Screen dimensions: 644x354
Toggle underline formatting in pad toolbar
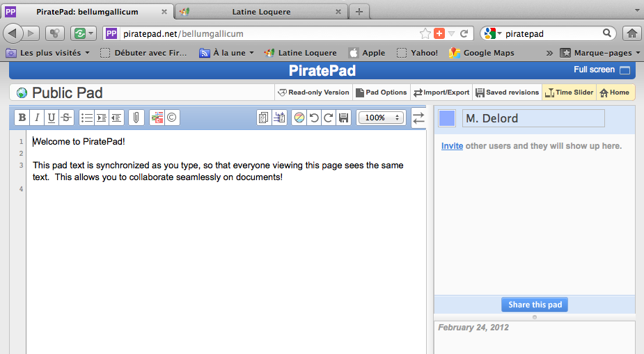point(52,118)
